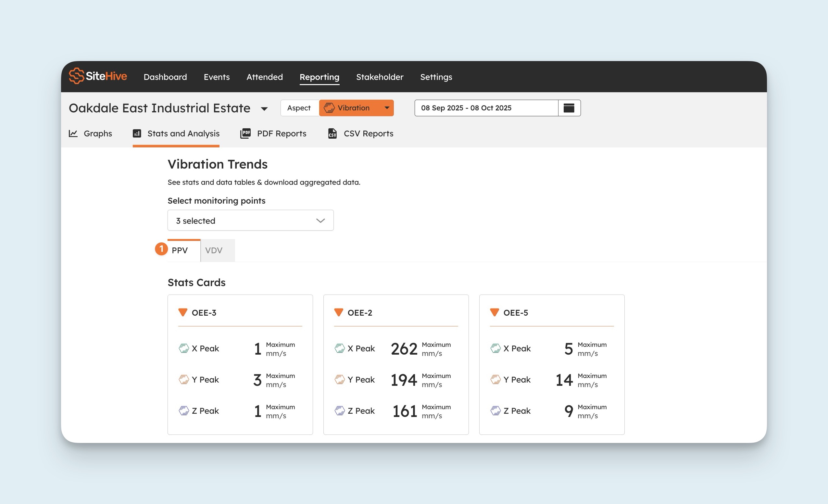Click the OEE-3 orange marker icon

[x=183, y=312]
